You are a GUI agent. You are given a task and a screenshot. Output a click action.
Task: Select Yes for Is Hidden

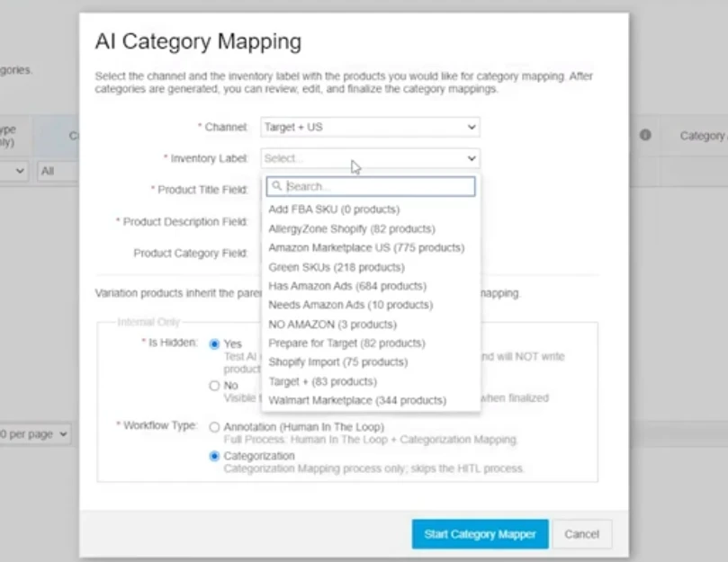coord(214,343)
